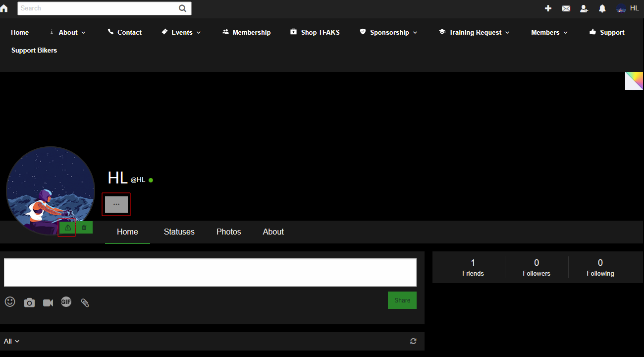Attach a photo using camera icon

pos(29,302)
